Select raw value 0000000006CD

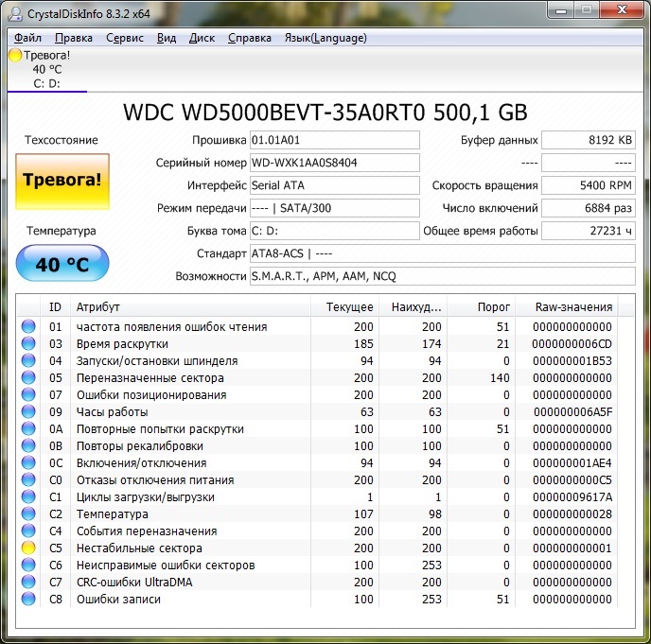(572, 344)
